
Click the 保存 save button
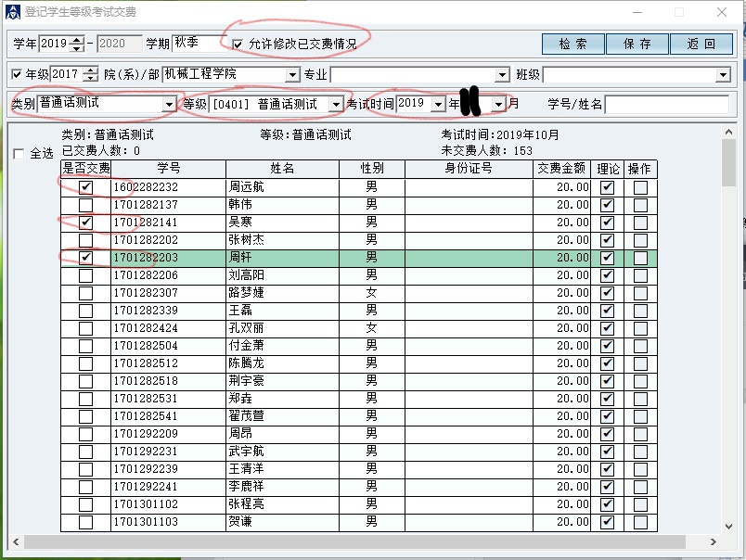[x=637, y=44]
